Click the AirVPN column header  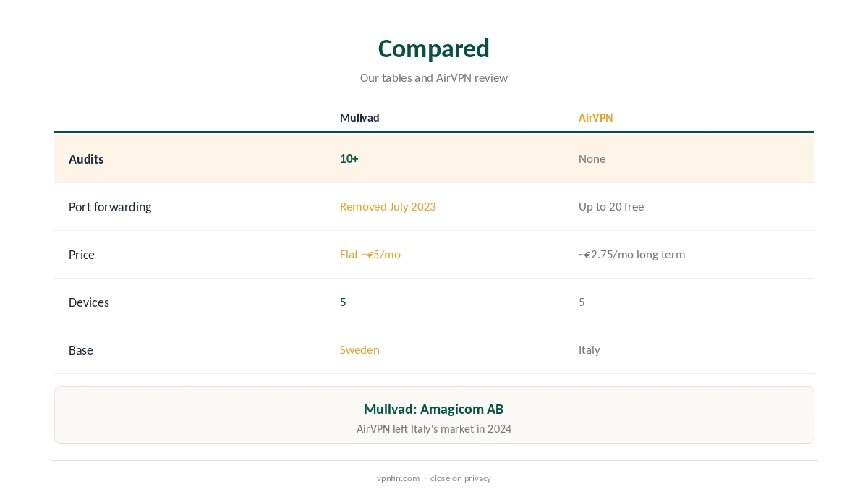pos(595,117)
